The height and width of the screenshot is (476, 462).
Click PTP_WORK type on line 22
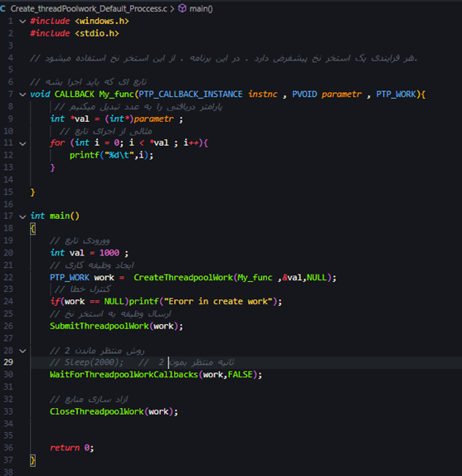70,277
